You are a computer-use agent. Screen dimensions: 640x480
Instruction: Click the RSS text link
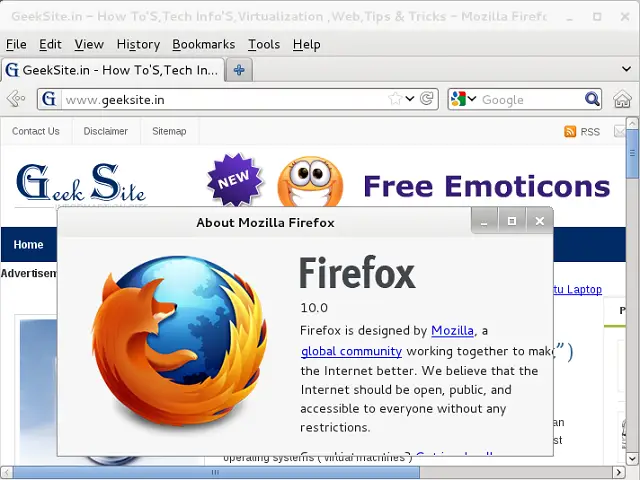coord(590,132)
